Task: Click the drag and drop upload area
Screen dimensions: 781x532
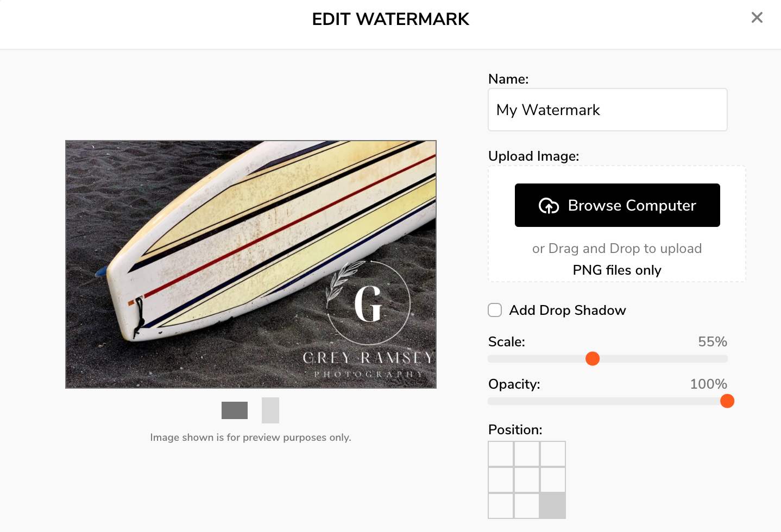Action: point(617,224)
